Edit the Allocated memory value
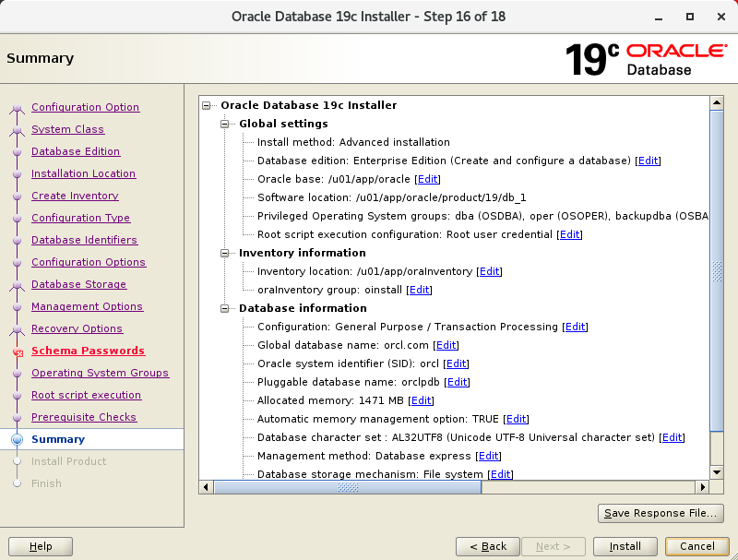Image resolution: width=738 pixels, height=560 pixels. (422, 400)
